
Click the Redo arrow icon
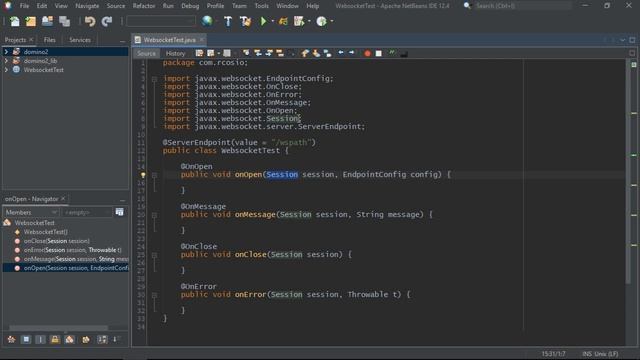(x=107, y=21)
